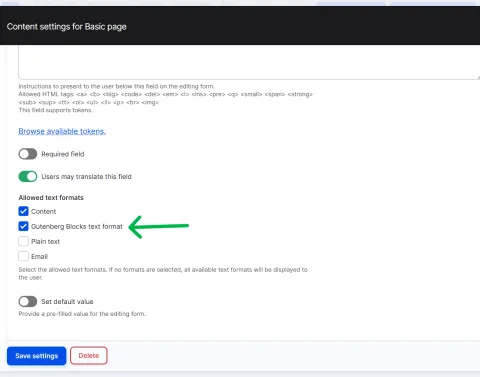Check the Plain text format
The height and width of the screenshot is (377, 480).
[x=23, y=241]
